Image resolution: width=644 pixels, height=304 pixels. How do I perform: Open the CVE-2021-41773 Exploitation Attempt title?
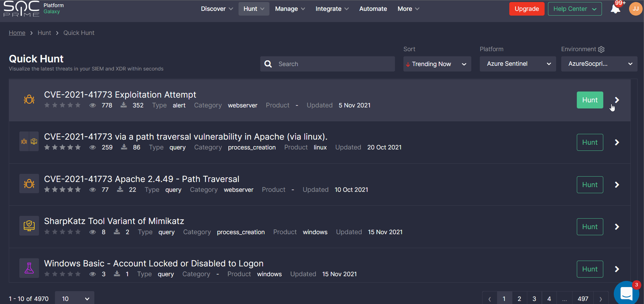coord(120,95)
